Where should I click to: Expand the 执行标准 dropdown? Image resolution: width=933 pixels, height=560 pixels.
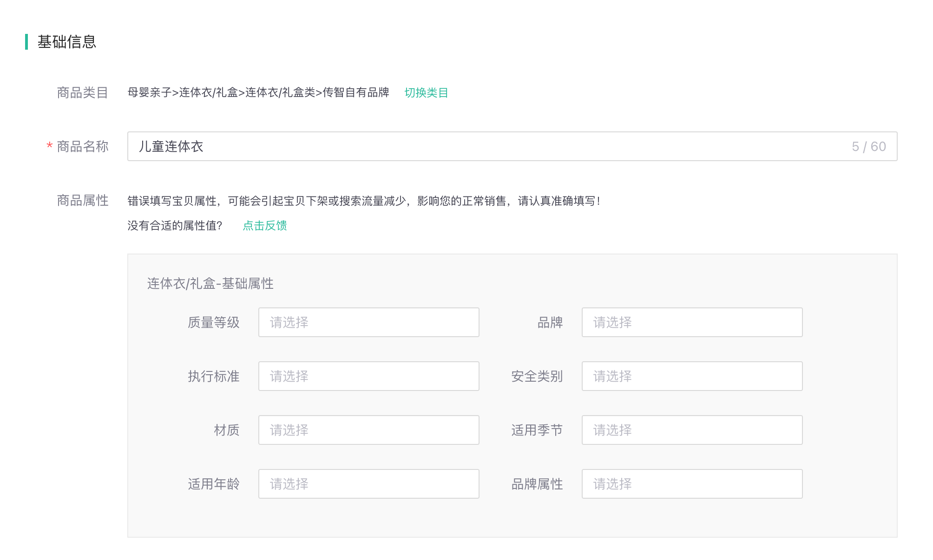click(x=368, y=376)
